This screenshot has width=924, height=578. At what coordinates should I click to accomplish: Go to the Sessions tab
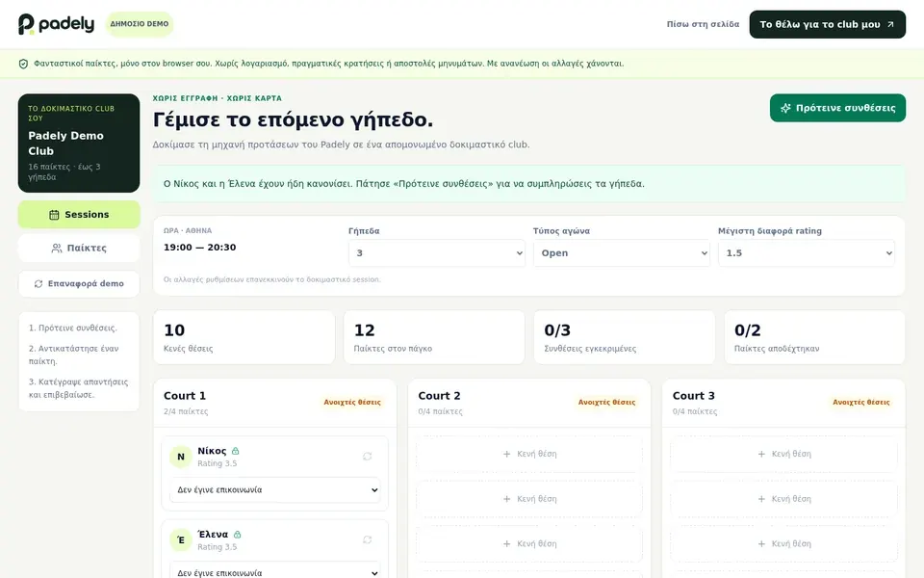click(x=79, y=215)
